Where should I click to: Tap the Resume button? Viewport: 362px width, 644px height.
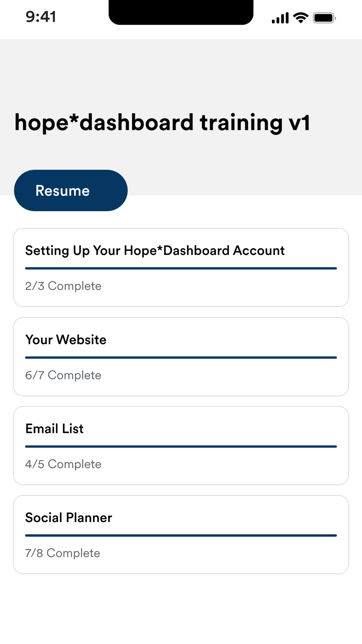(71, 191)
